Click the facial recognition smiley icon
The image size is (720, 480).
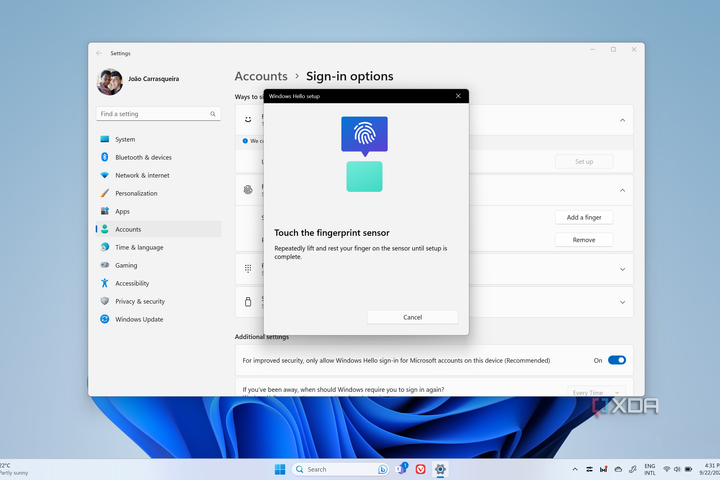248,119
